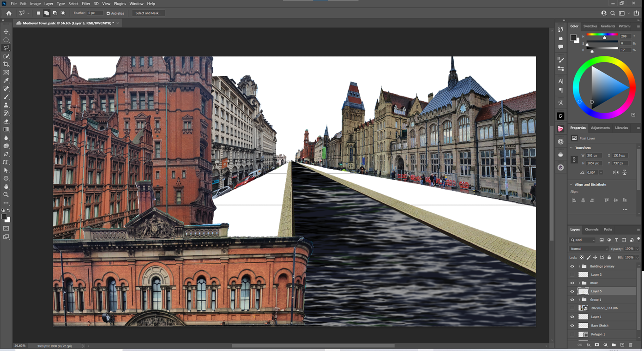The image size is (644, 351).
Task: Hide the Group 1 eye icon
Action: pyautogui.click(x=572, y=300)
